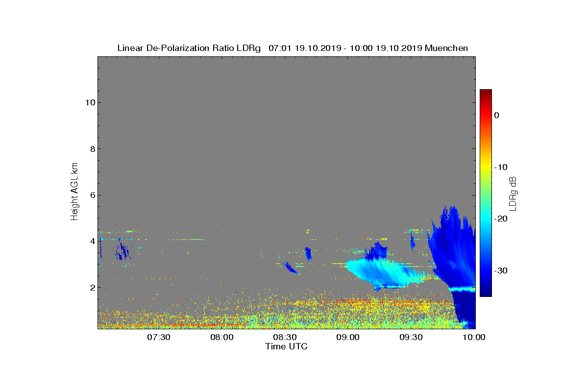588x392 pixels.
Task: Click the 'Time UTC' axis label
Action: pyautogui.click(x=287, y=346)
